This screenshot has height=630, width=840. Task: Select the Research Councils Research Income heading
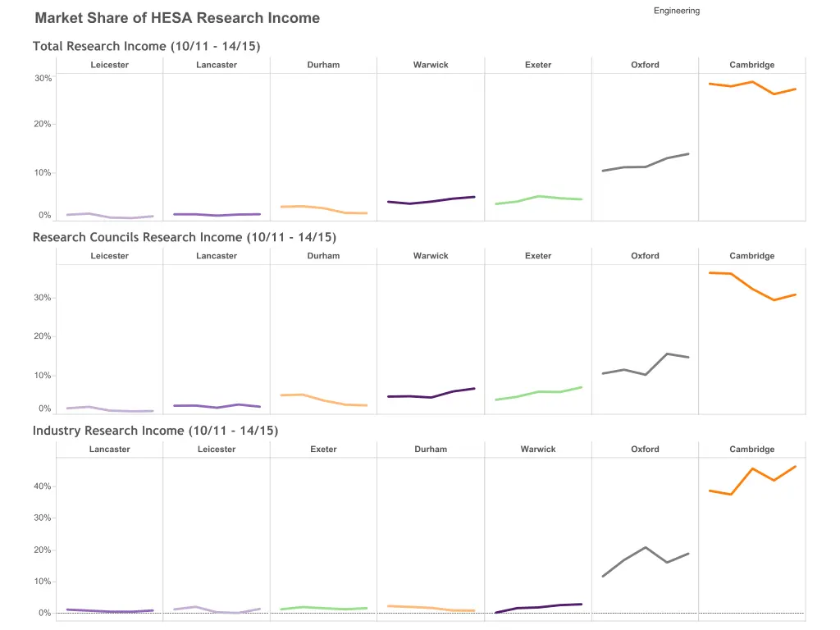click(184, 237)
